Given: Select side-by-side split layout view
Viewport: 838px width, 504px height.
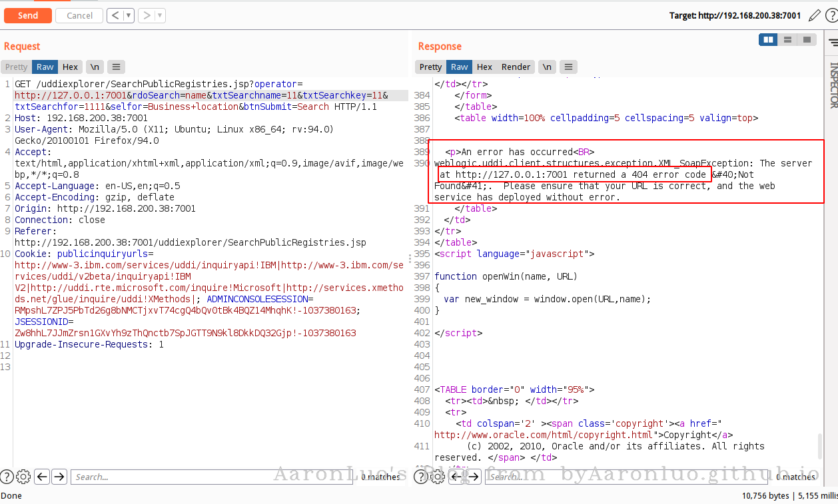Looking at the screenshot, I should 768,40.
